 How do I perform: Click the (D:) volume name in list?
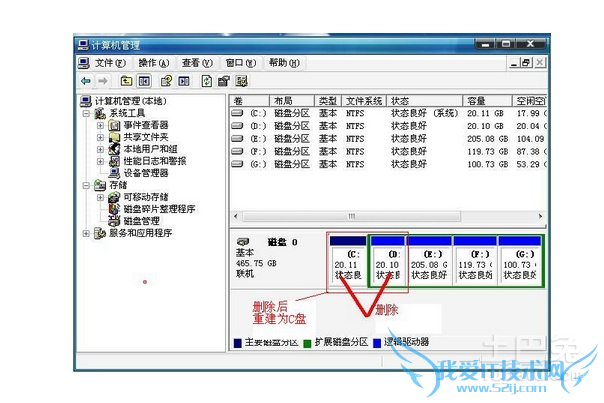258,126
